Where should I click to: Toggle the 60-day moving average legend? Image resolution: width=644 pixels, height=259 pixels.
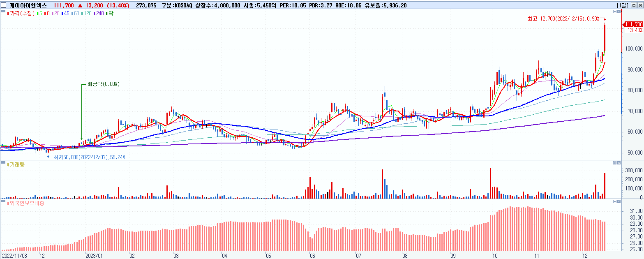tap(76, 14)
